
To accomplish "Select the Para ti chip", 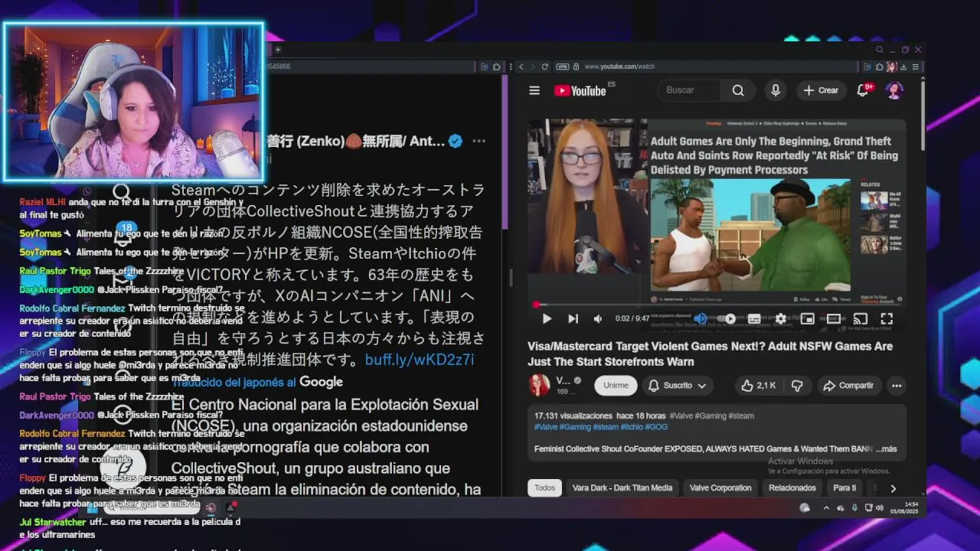I will click(x=844, y=487).
